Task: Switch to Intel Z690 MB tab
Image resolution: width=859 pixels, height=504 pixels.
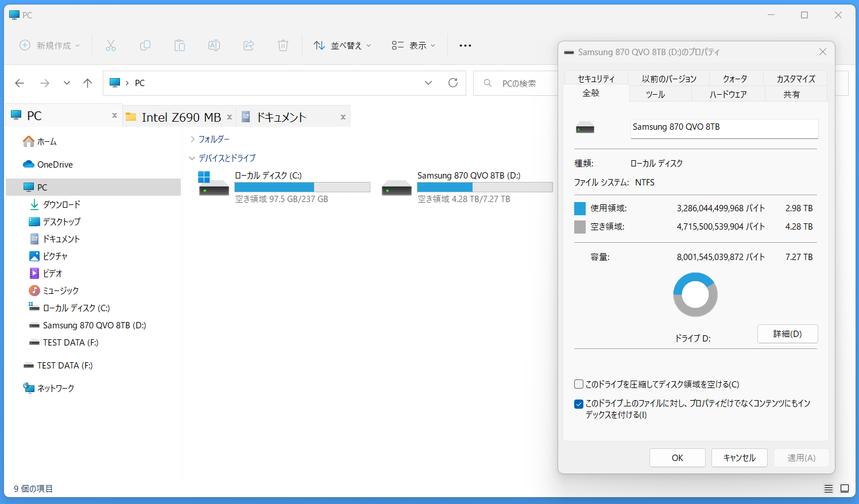Action: pyautogui.click(x=179, y=117)
